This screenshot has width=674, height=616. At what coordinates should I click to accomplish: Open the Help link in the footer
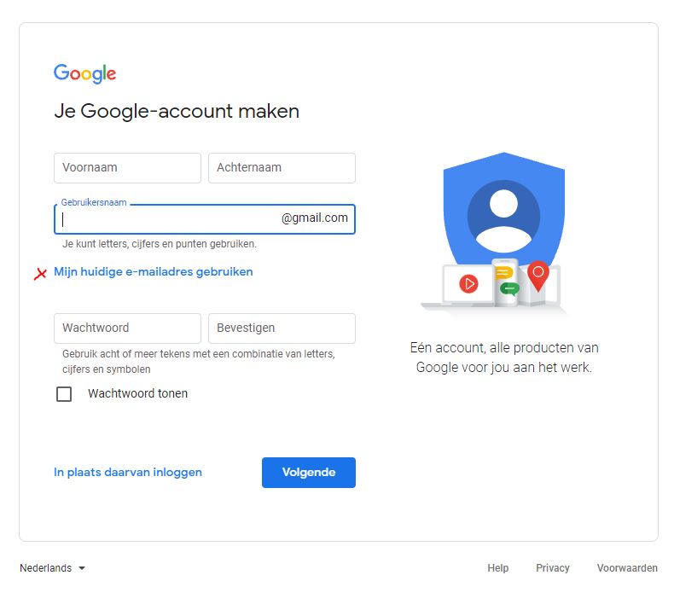(497, 568)
